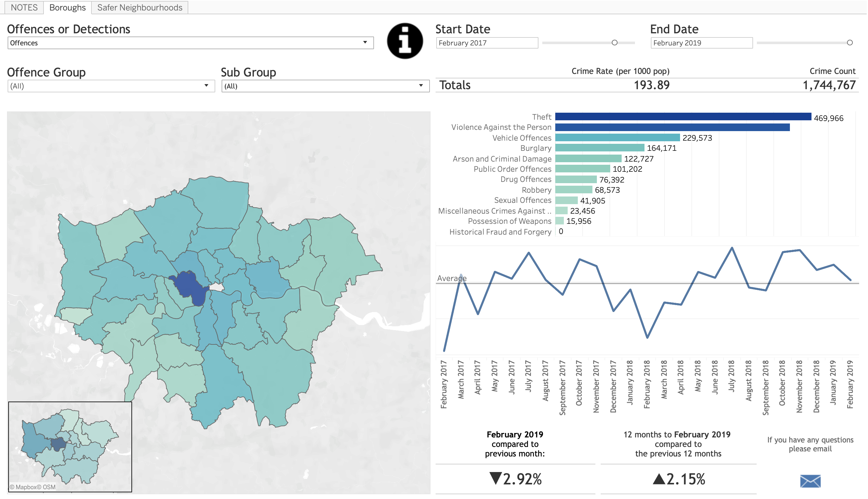The height and width of the screenshot is (499, 868).
Task: Click the End Date February 2019 field
Action: [702, 43]
